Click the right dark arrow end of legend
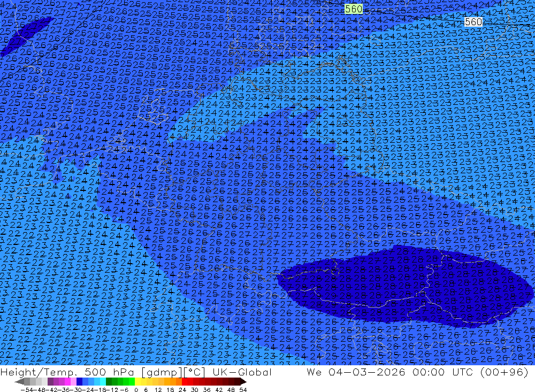 point(243,381)
